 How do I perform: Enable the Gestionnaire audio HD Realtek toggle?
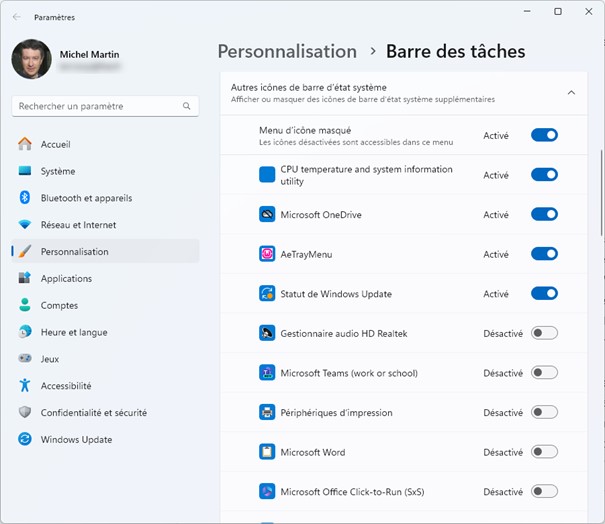click(544, 333)
